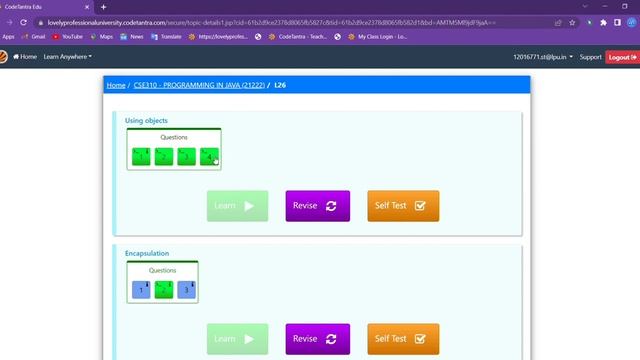
Task: Open Encapsulation question 2
Action: click(164, 290)
